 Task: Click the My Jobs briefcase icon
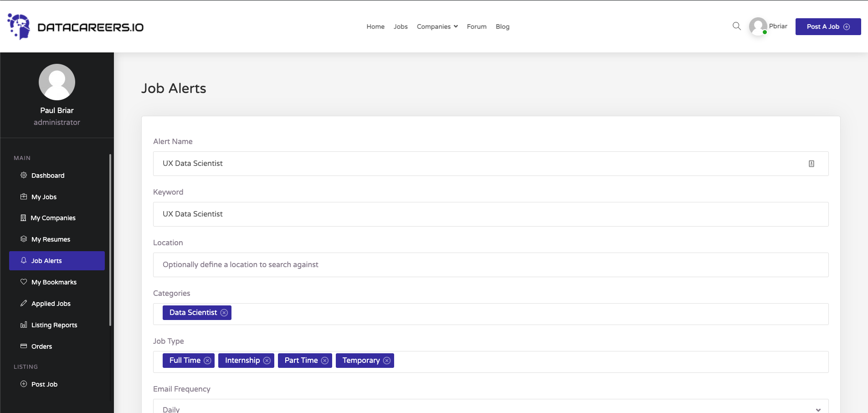(x=23, y=196)
